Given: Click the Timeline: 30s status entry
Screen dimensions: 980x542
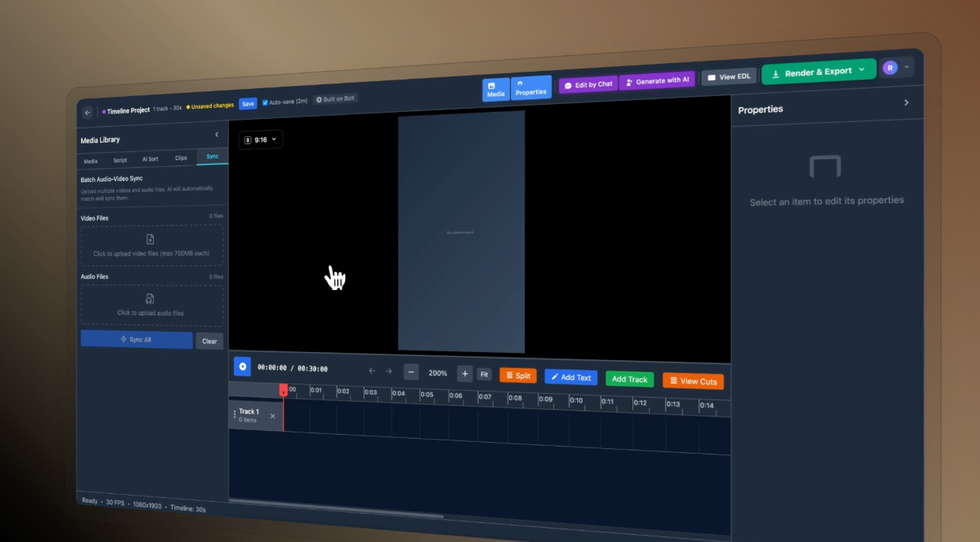Looking at the screenshot, I should (188, 508).
